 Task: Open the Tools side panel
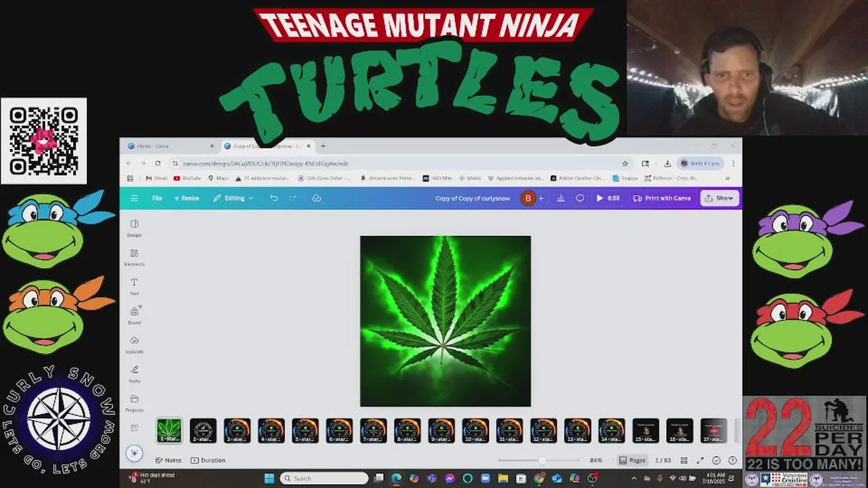click(x=134, y=374)
